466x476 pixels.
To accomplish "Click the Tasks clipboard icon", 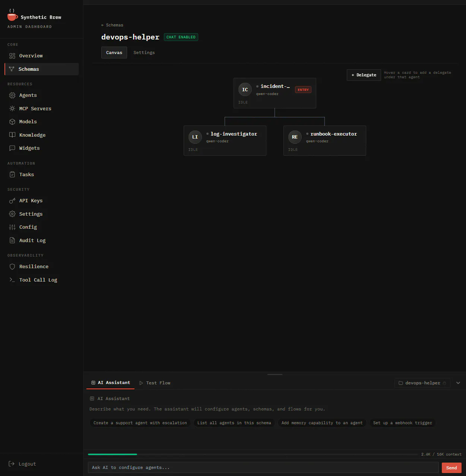I will (12, 174).
